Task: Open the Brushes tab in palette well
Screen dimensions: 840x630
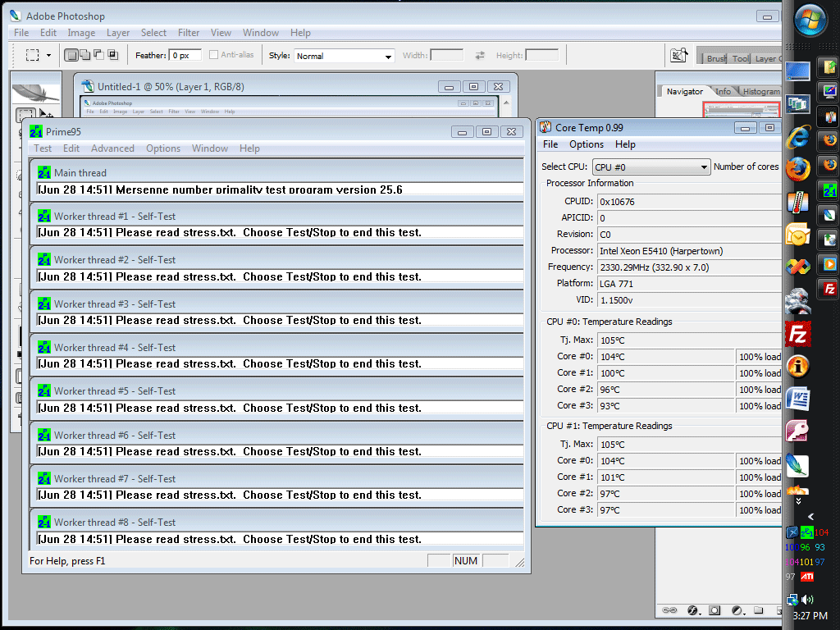Action: pos(715,58)
